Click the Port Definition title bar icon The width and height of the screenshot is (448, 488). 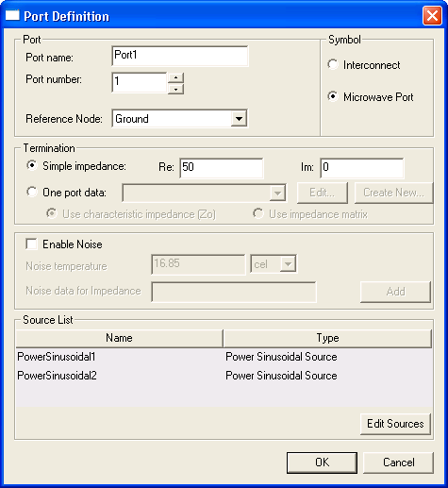click(12, 15)
